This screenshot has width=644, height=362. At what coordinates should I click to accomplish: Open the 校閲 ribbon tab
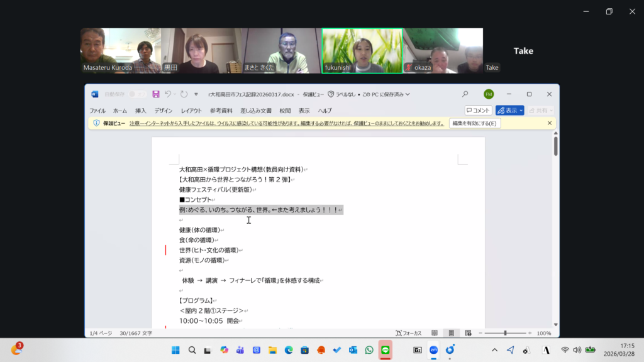tap(285, 111)
